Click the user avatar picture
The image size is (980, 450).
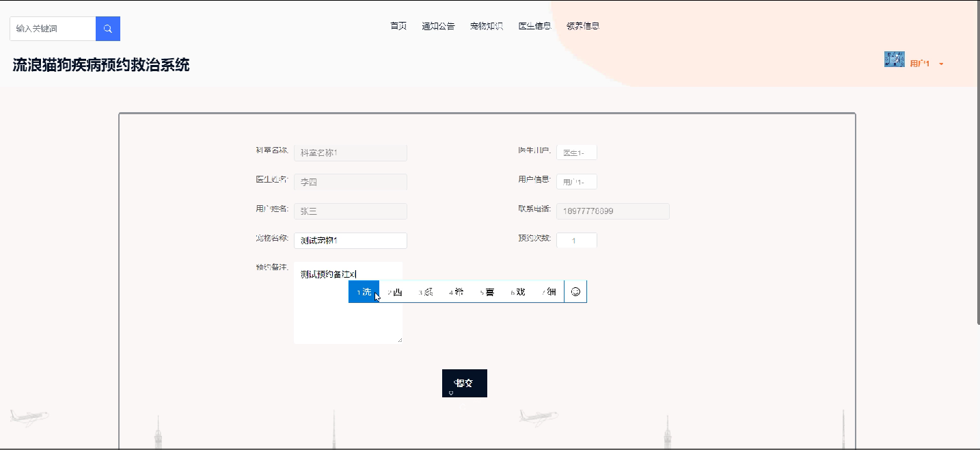(x=894, y=59)
